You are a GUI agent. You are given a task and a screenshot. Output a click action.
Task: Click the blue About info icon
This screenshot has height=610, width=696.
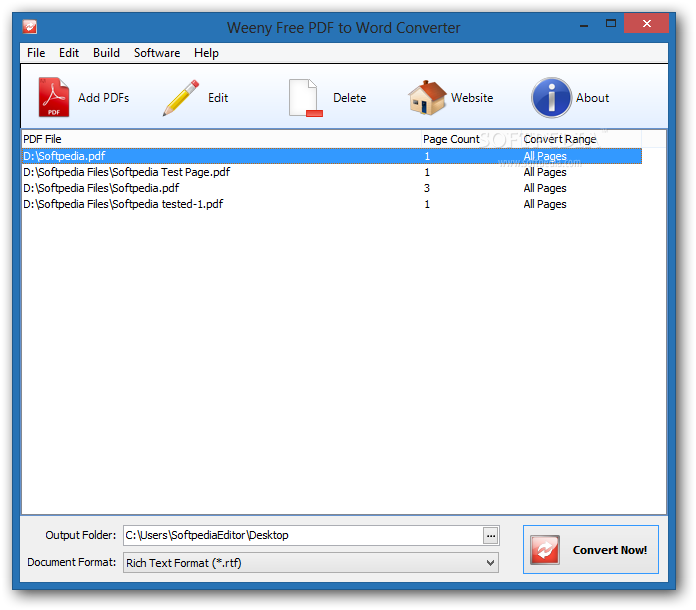click(551, 98)
